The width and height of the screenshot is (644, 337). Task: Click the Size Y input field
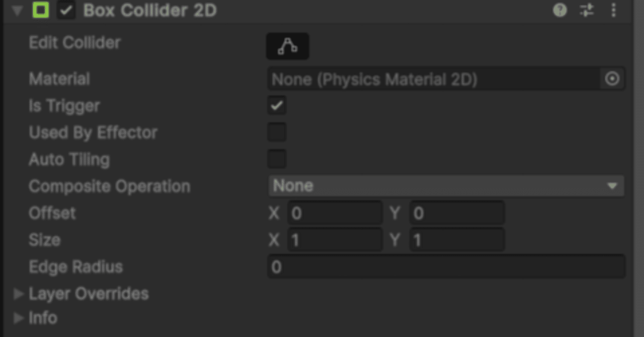click(456, 239)
